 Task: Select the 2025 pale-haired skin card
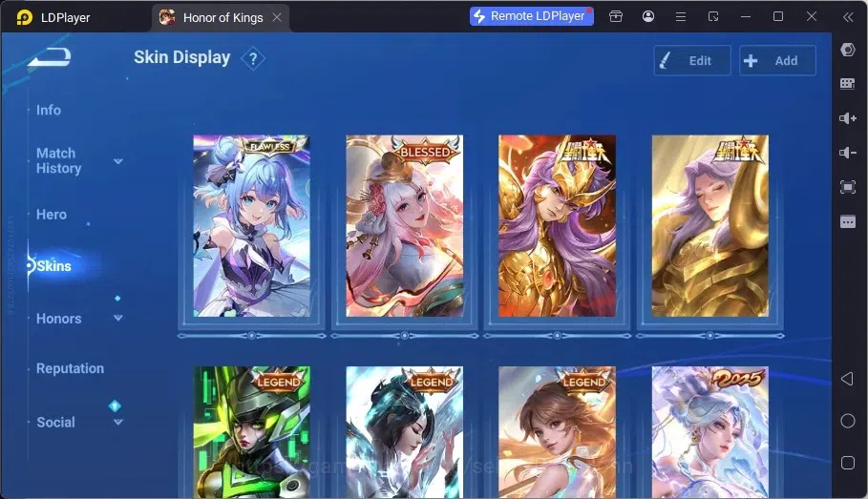[710, 432]
